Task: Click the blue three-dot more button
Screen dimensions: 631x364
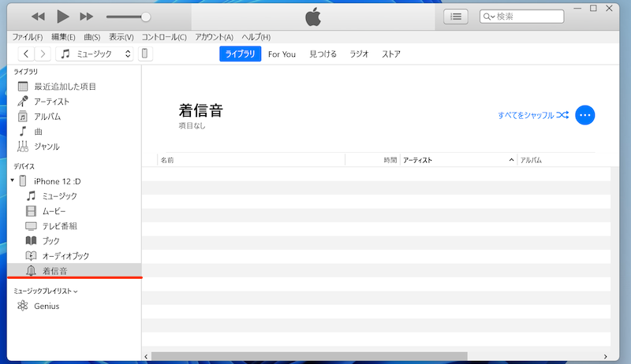Action: (584, 115)
